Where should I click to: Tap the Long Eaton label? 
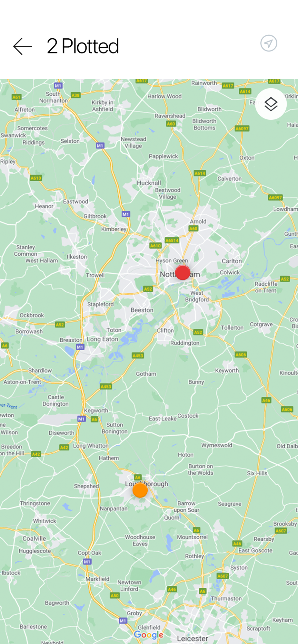[x=103, y=339]
